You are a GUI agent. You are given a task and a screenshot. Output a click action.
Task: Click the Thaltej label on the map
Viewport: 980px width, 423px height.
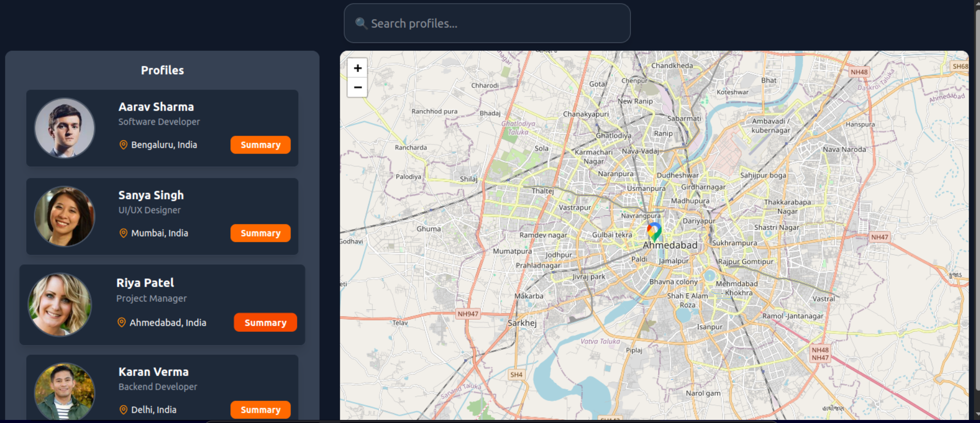tap(543, 191)
